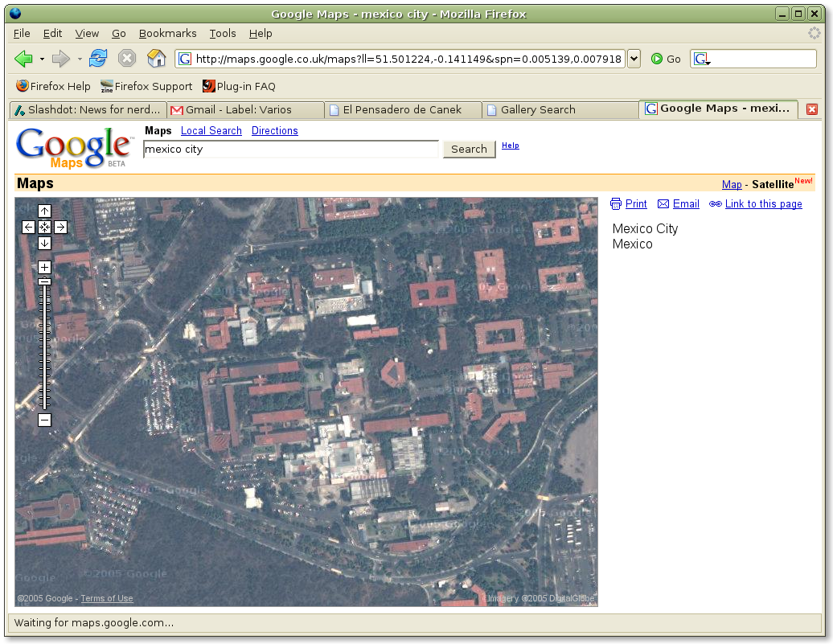Open the Edit menu

click(x=52, y=34)
